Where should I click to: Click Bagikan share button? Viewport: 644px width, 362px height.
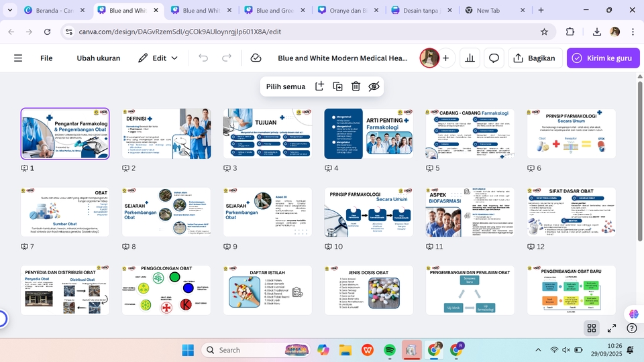click(x=535, y=58)
